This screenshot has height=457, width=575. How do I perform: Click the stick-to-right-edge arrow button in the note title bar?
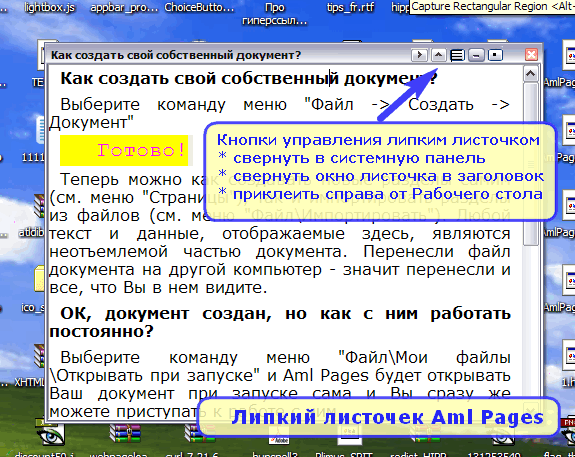tap(419, 55)
